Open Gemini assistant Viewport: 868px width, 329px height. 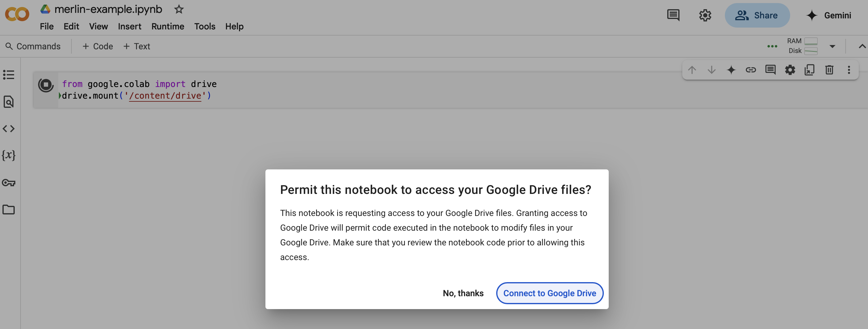pos(829,15)
